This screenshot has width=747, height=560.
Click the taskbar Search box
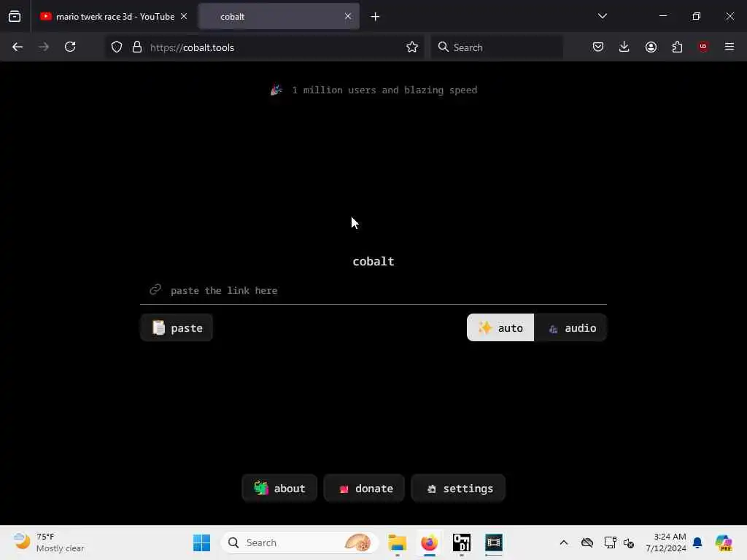[300, 542]
